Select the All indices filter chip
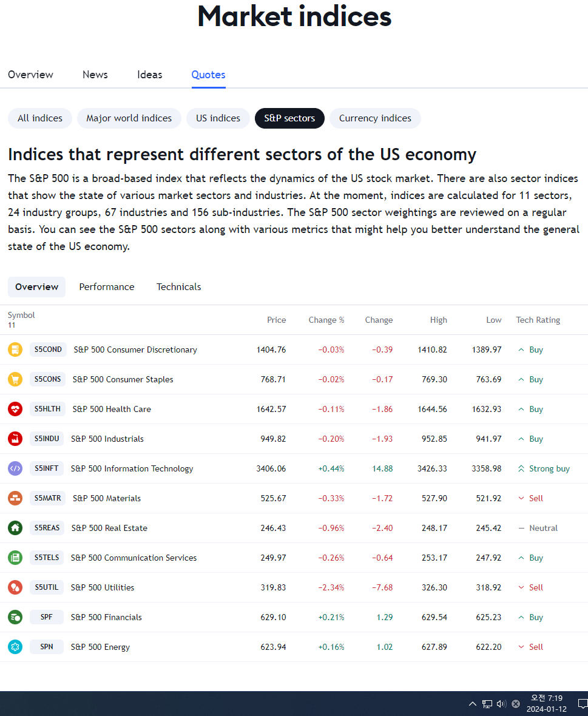 [x=39, y=118]
